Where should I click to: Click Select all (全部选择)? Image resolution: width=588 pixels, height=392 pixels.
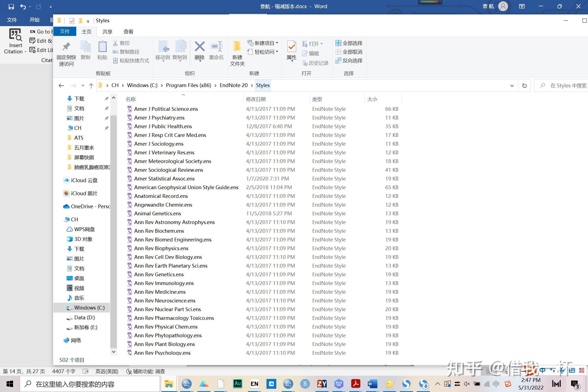point(349,43)
